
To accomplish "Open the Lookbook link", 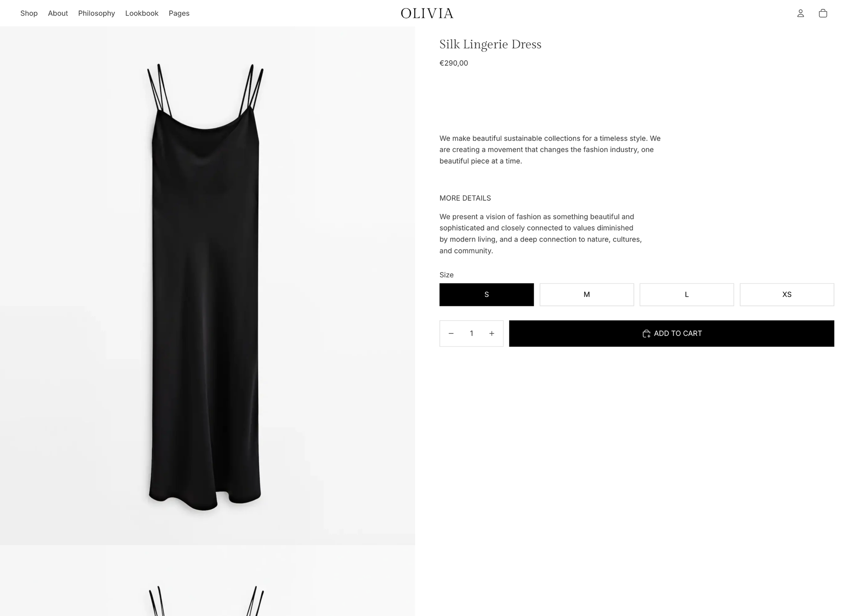I will pos(142,13).
